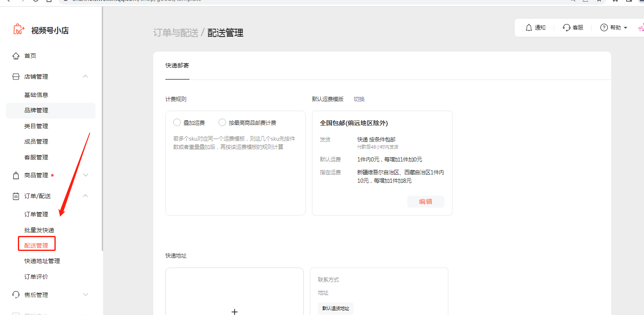Click the 帮助 question mark icon
Image resolution: width=644 pixels, height=315 pixels.
(x=604, y=27)
